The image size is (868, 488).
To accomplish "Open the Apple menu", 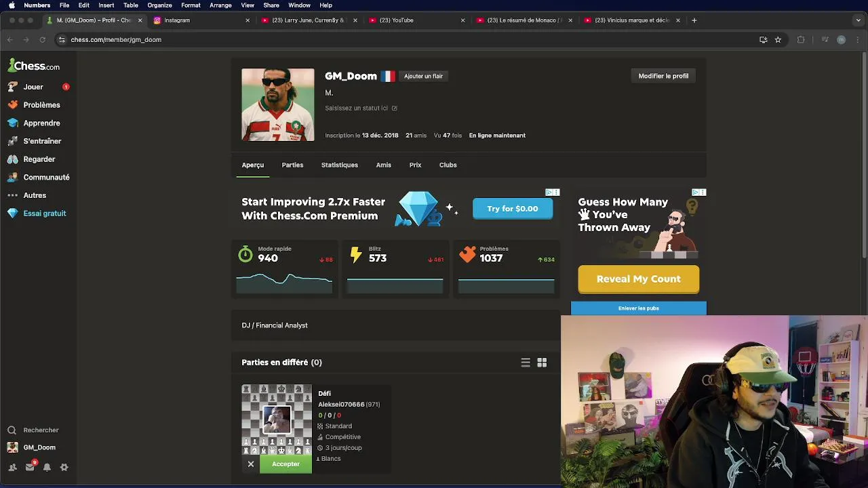I will click(x=12, y=5).
